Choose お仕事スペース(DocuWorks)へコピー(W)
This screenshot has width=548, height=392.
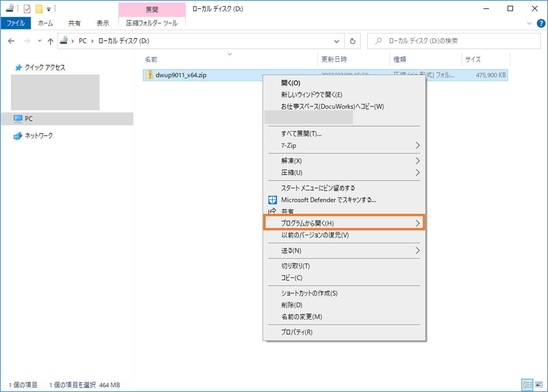coord(344,106)
